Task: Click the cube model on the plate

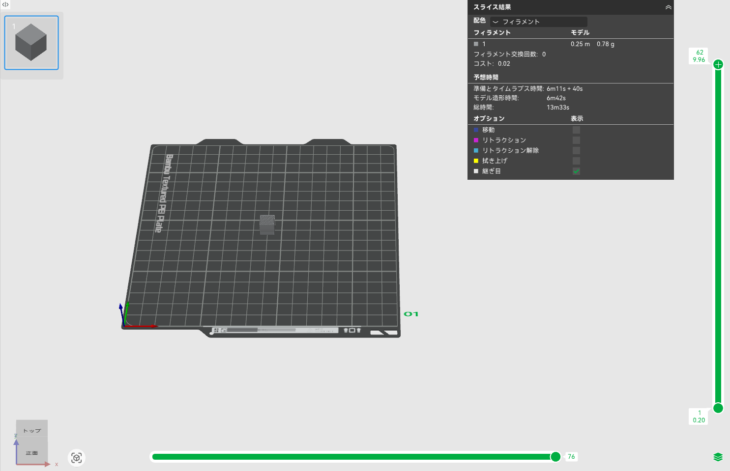Action: tap(267, 224)
